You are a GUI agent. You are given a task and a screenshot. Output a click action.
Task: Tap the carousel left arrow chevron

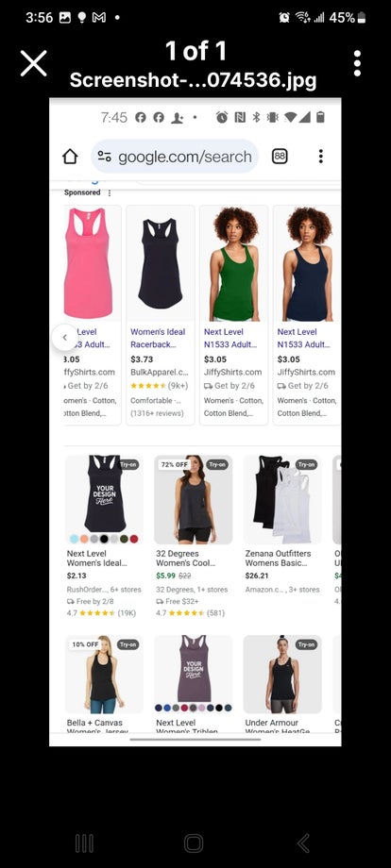click(x=65, y=337)
